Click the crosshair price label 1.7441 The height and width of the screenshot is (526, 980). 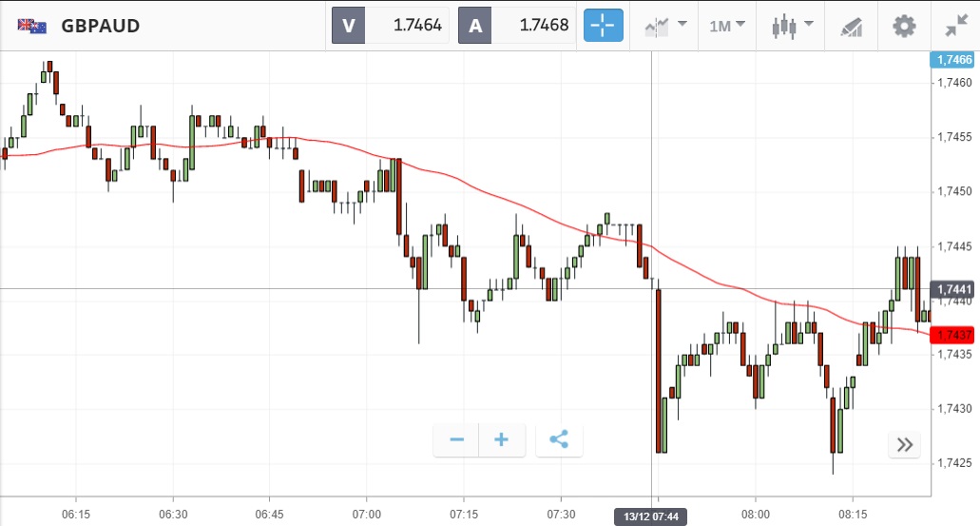click(953, 289)
